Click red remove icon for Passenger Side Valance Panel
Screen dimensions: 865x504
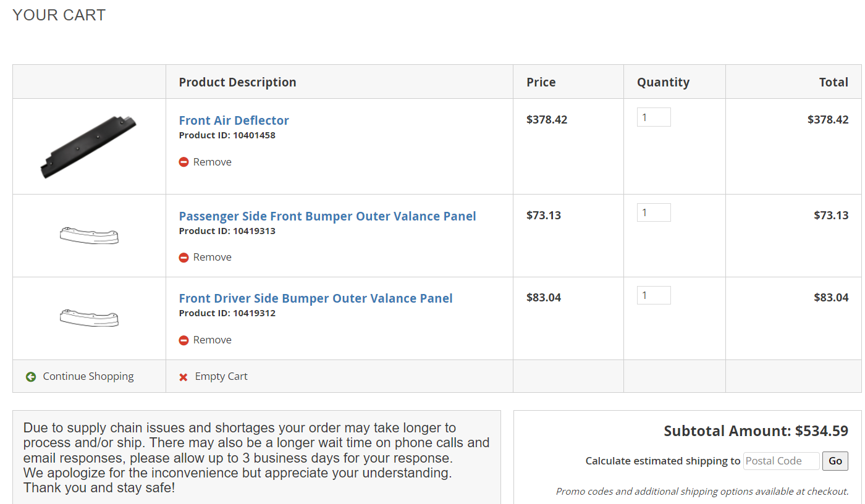pyautogui.click(x=184, y=258)
